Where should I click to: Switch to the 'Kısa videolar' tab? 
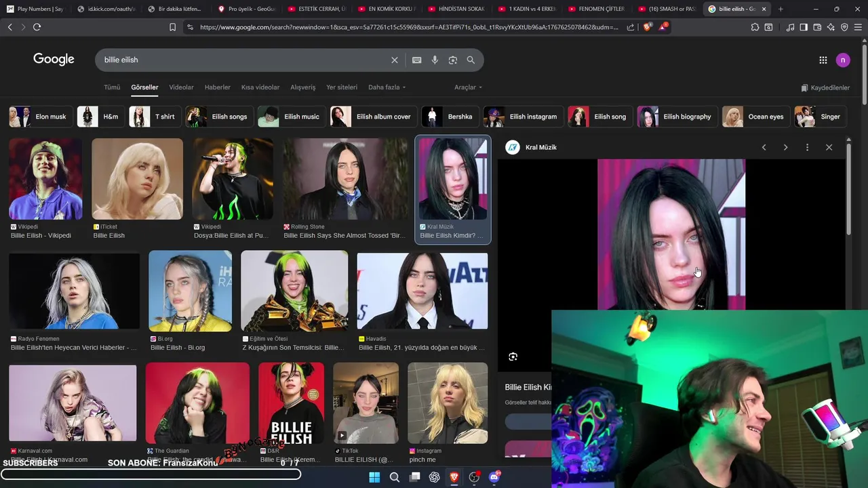click(260, 87)
